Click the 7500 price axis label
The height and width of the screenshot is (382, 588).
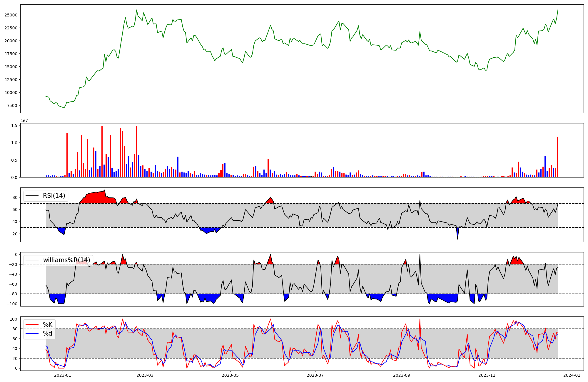(x=12, y=105)
